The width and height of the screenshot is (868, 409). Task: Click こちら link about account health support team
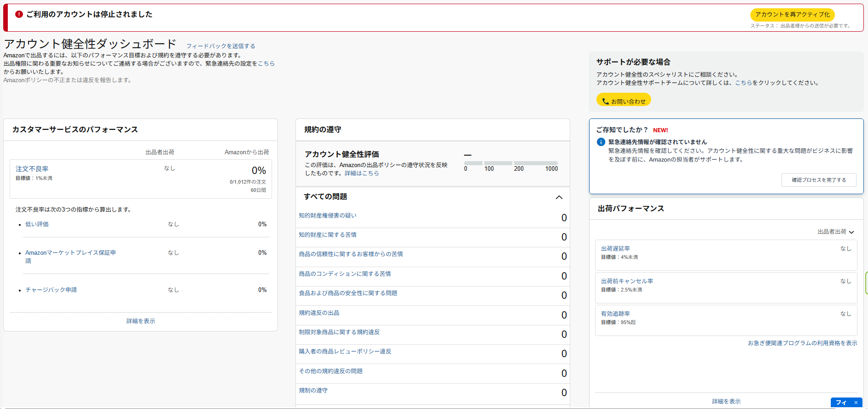coord(743,83)
